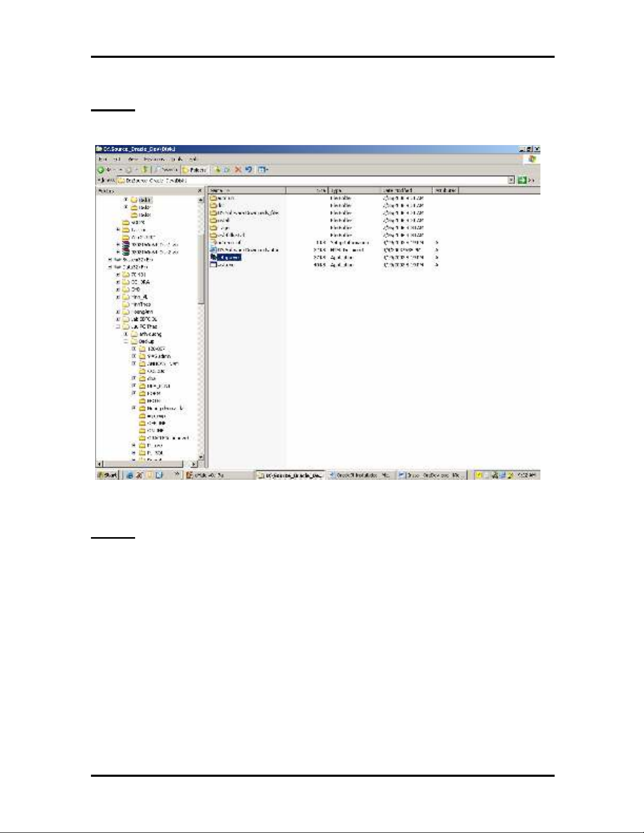Click the Windows Start button

point(108,475)
